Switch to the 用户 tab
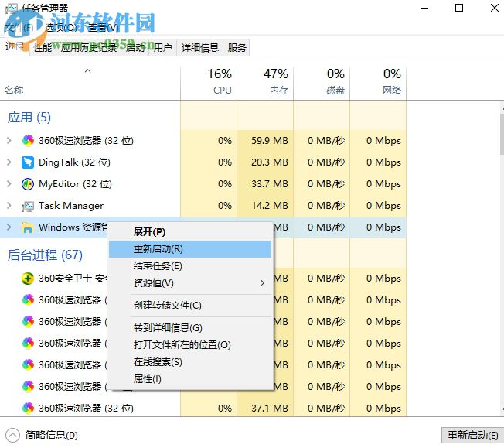 pos(162,48)
